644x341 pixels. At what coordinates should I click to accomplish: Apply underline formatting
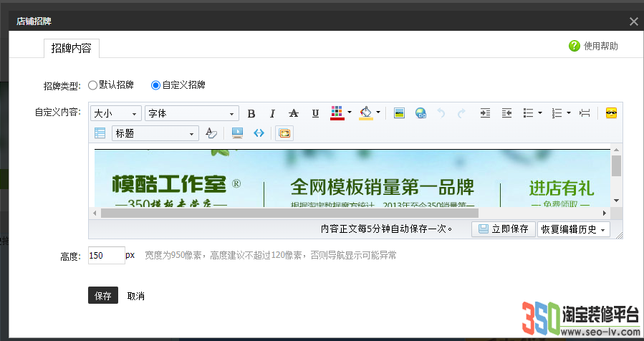(x=315, y=113)
